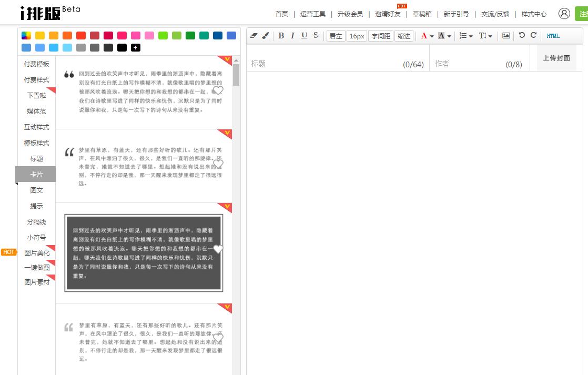Select the 下雪啦 category
This screenshot has height=375, width=588.
(x=36, y=96)
